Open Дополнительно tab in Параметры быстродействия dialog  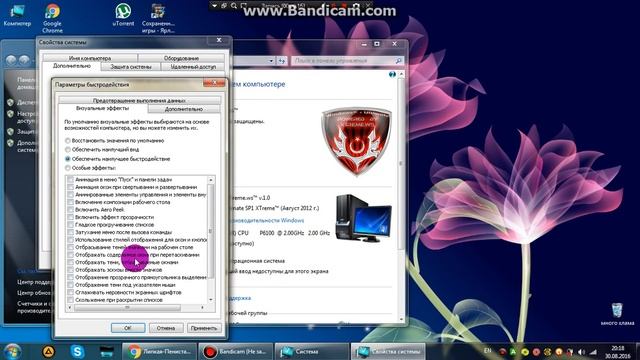click(x=184, y=109)
